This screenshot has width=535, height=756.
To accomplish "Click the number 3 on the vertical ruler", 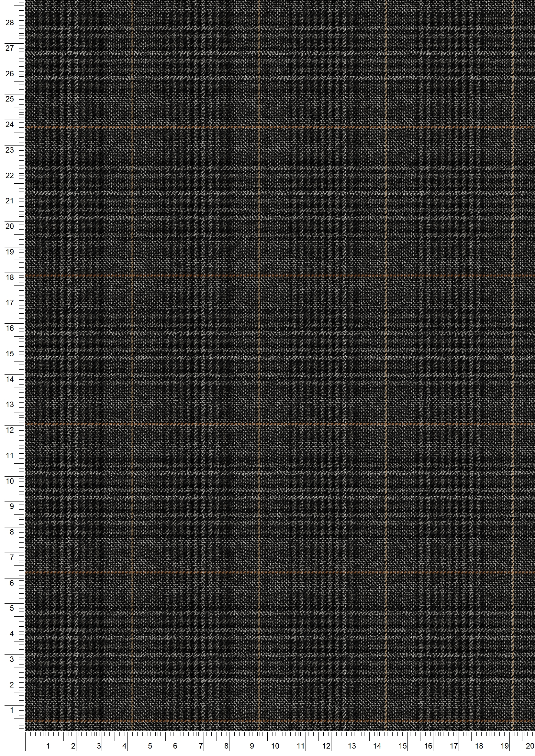I will coord(12,659).
